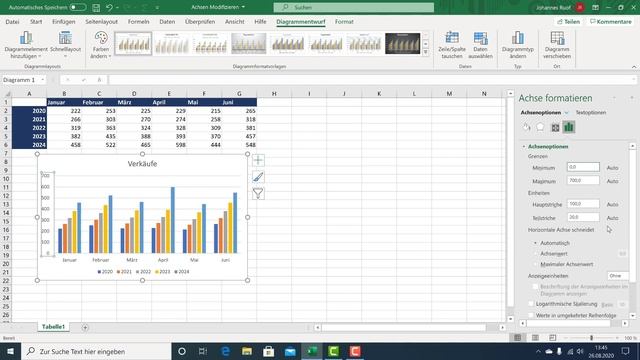
Task: Click the undo arrow
Action: coord(109,7)
